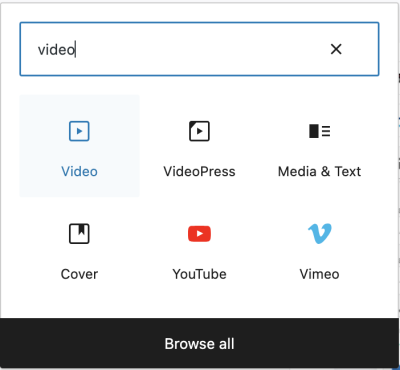This screenshot has height=370, width=400.
Task: Select the Video block icon
Action: point(79,131)
